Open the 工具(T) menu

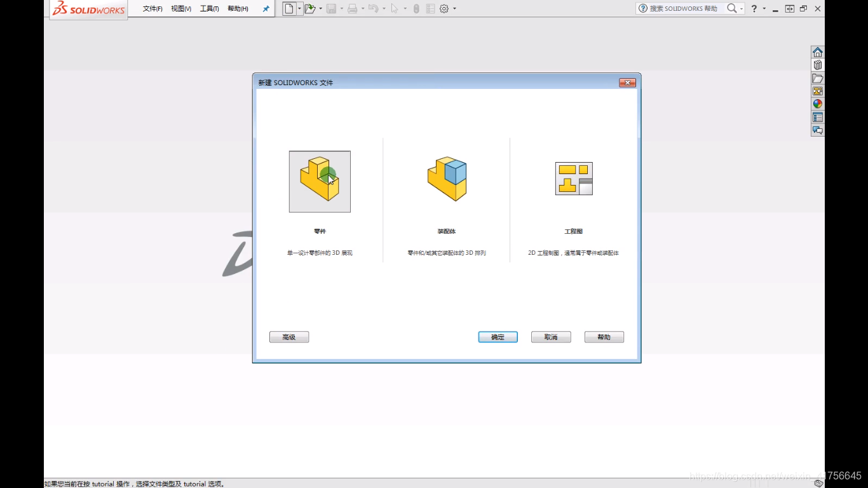point(209,9)
